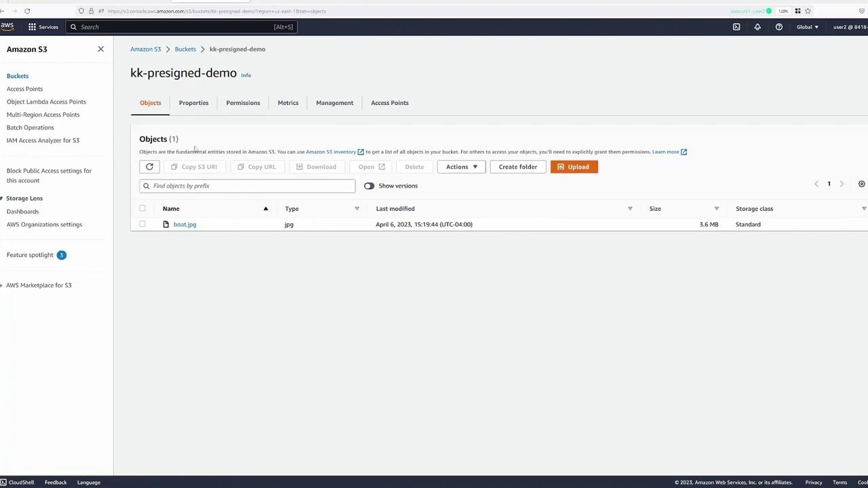868x488 pixels.
Task: Open the CloudShell icon in top navigation
Action: click(x=736, y=27)
